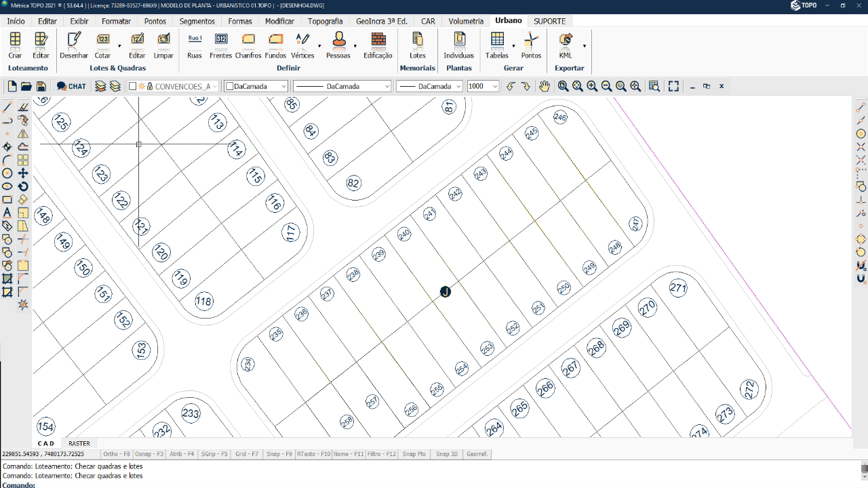
Task: Switch to the Topografia ribbon tab
Action: pos(325,21)
